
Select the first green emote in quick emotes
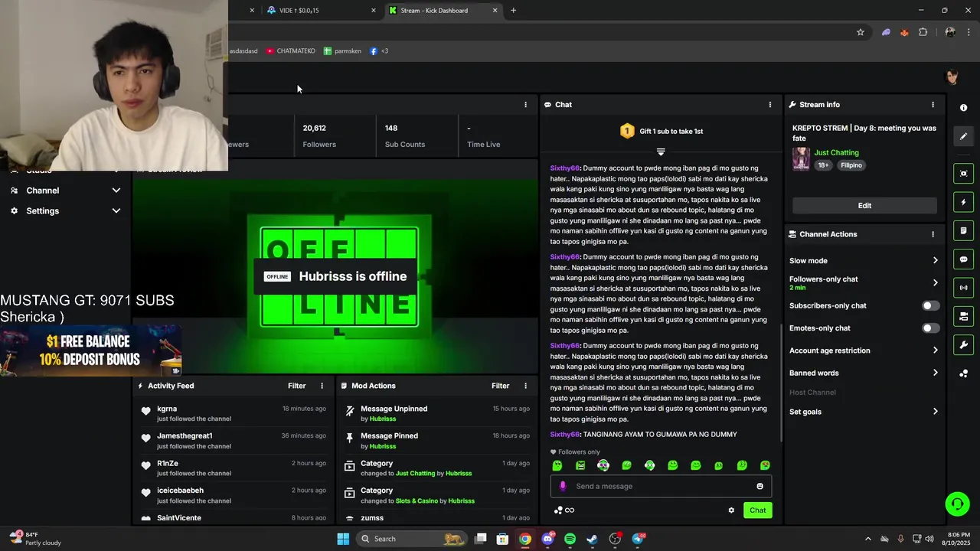coord(557,465)
